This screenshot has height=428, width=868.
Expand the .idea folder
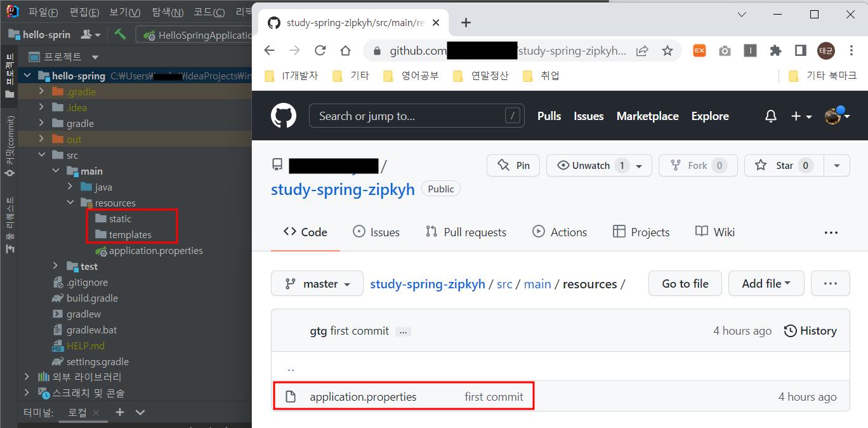point(42,107)
